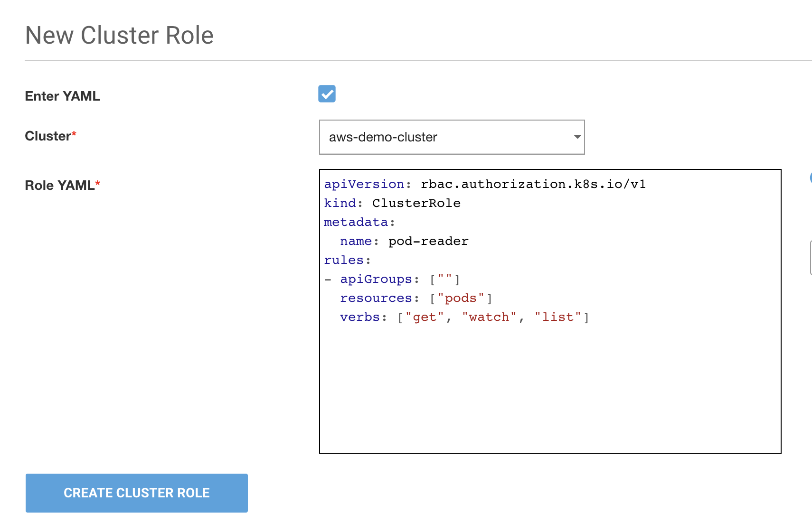This screenshot has height=523, width=812.
Task: Click the "pods" resource string
Action: [x=461, y=298]
